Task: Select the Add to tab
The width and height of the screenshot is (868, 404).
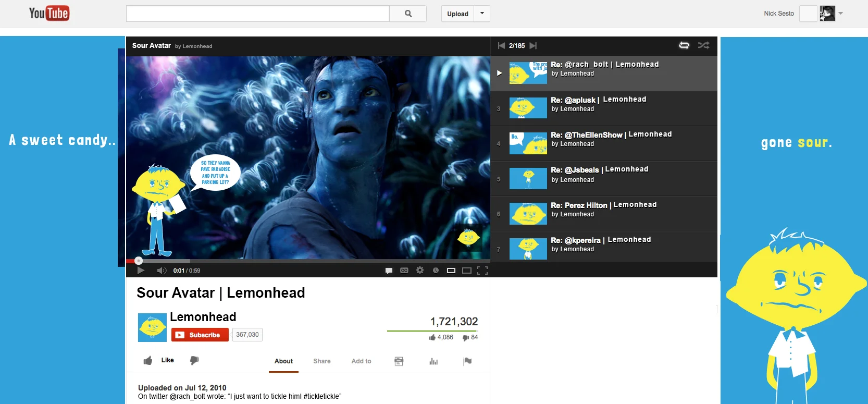Action: tap(361, 361)
